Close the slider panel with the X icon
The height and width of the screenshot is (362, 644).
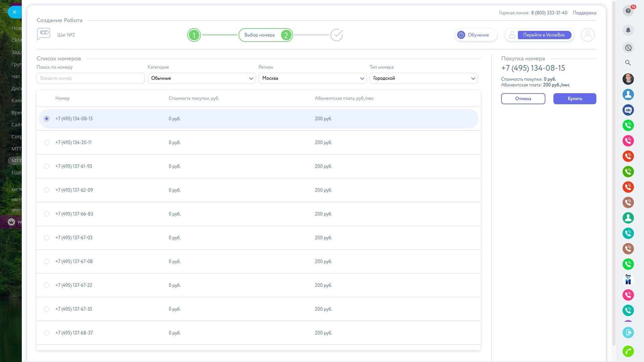point(14,12)
